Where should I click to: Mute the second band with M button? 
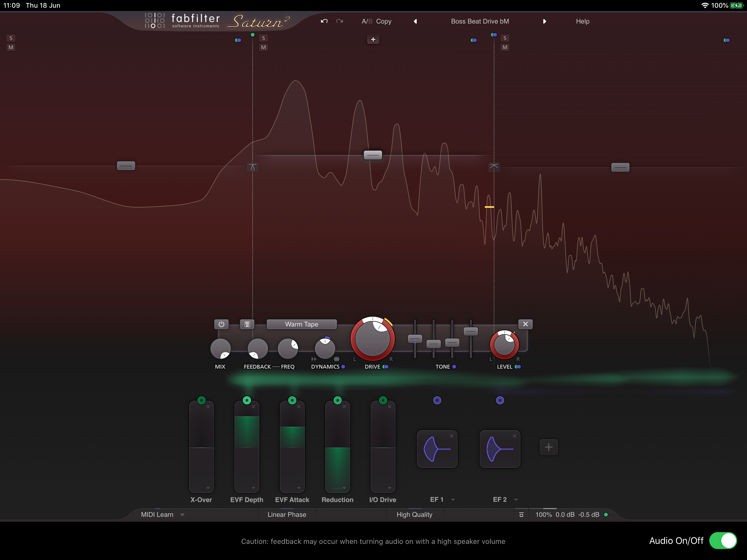tap(263, 47)
